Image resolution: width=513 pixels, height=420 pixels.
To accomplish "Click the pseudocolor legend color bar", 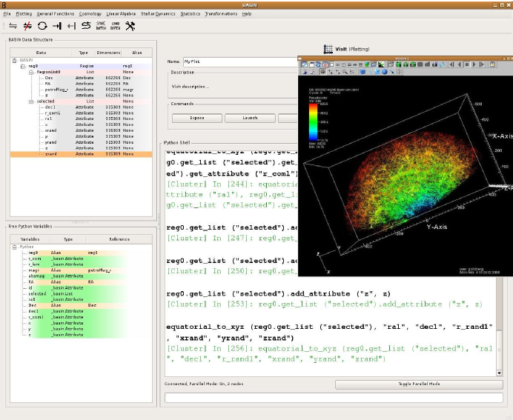I will [315, 121].
